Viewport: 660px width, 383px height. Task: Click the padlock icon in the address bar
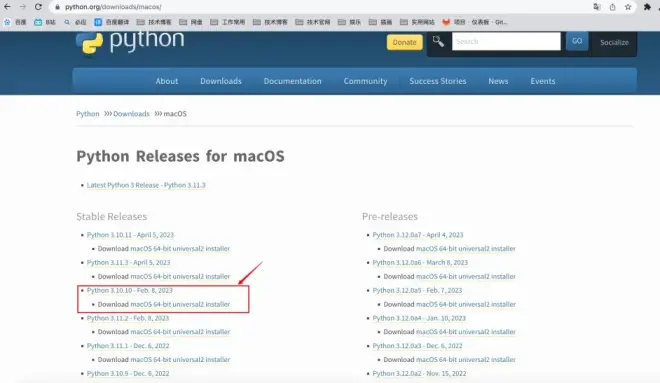click(x=58, y=7)
